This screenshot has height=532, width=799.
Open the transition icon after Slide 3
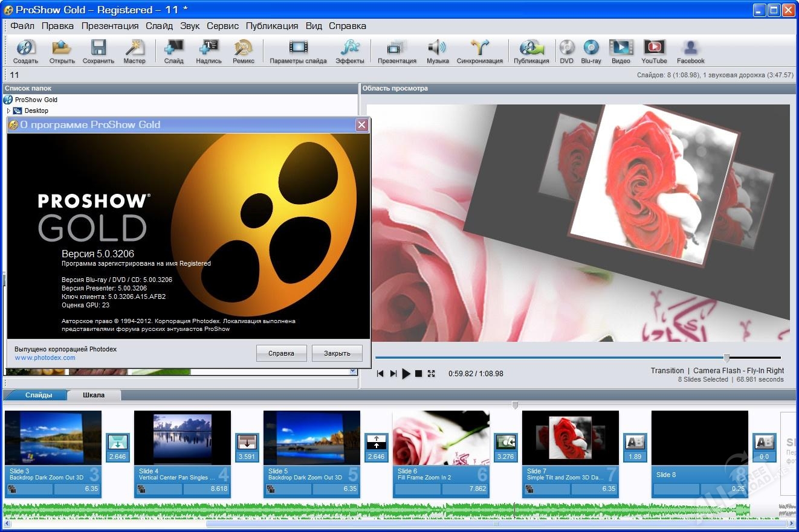point(117,443)
